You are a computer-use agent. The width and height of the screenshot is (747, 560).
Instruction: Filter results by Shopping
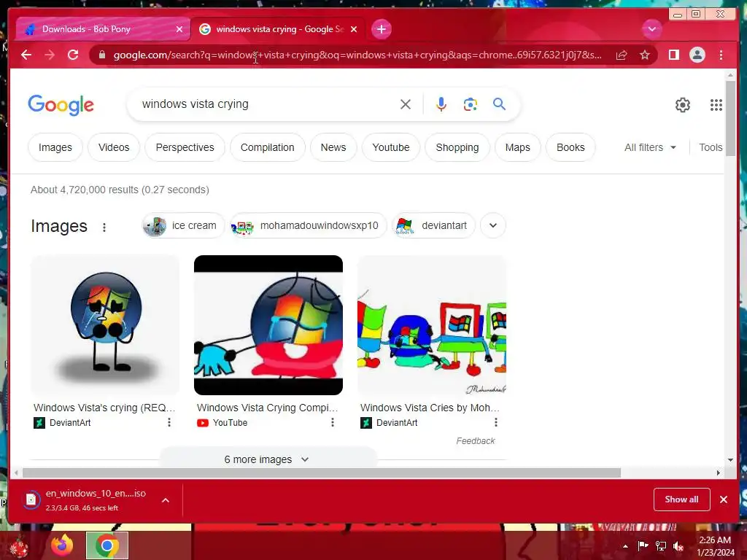[x=457, y=147]
